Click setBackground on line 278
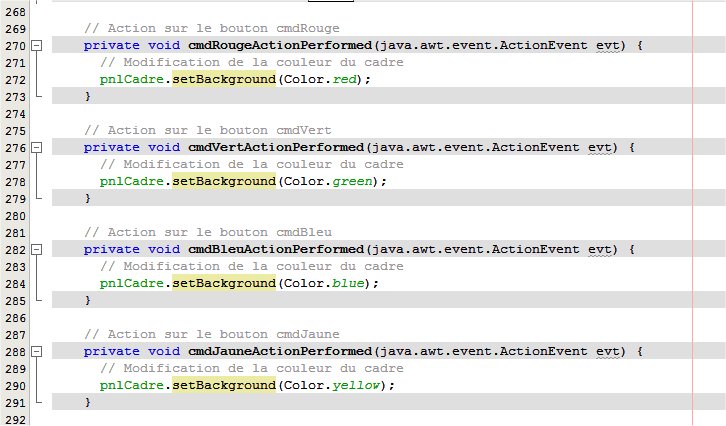726x426 pixels. (224, 181)
